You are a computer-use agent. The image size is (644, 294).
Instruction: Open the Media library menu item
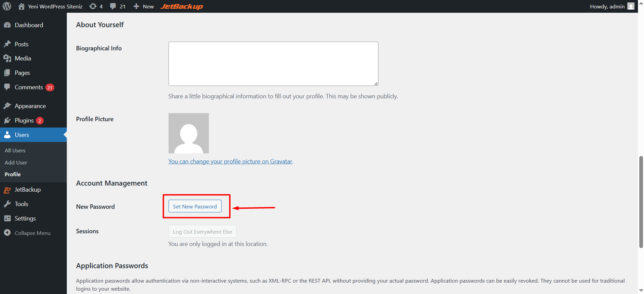tap(23, 58)
